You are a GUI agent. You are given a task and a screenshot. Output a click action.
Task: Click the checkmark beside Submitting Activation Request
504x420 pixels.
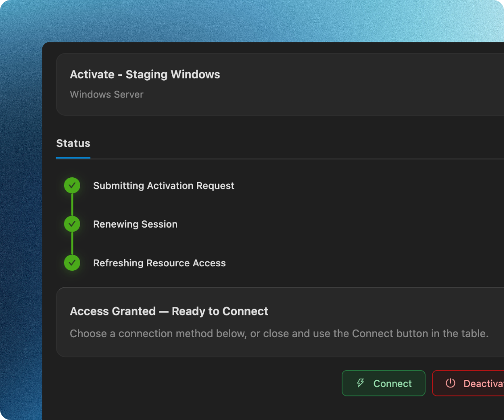click(x=72, y=185)
